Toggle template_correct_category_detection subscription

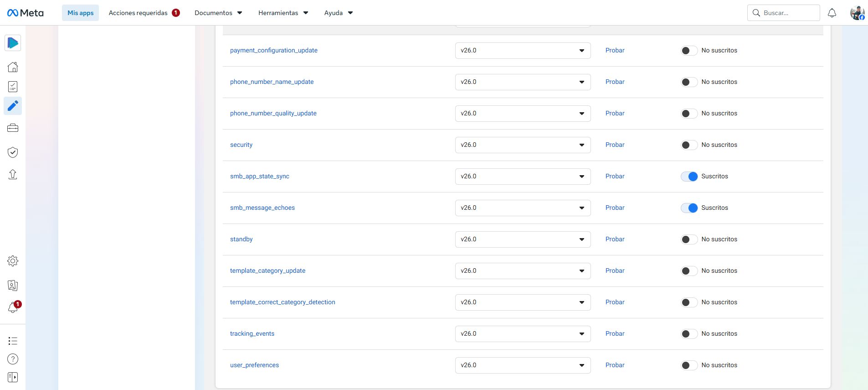[x=689, y=302]
